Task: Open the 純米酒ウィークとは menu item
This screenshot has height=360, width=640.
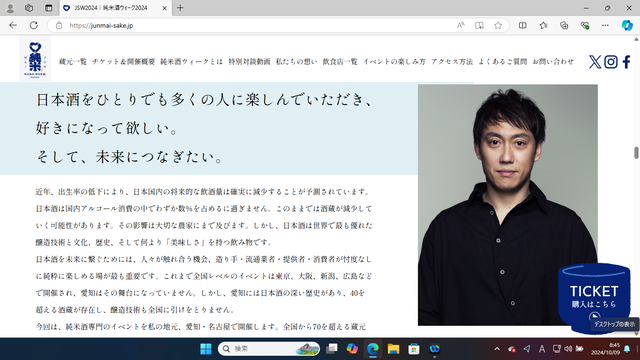Action: click(x=191, y=62)
